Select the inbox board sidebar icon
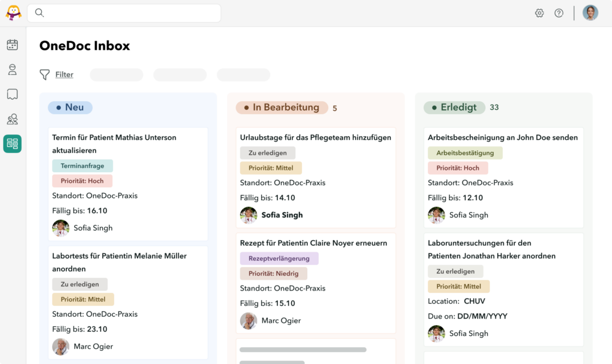Screen dimensions: 612x364 pos(13,143)
